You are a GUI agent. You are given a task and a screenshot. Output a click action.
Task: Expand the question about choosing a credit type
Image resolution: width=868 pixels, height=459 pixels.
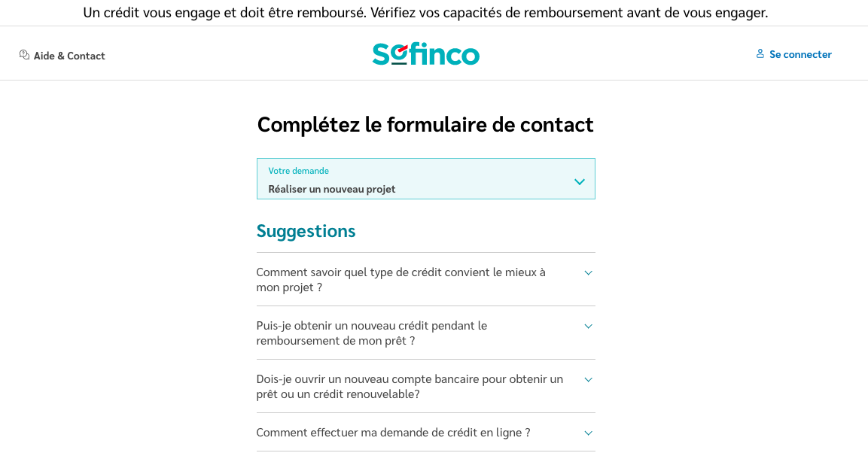click(x=402, y=279)
